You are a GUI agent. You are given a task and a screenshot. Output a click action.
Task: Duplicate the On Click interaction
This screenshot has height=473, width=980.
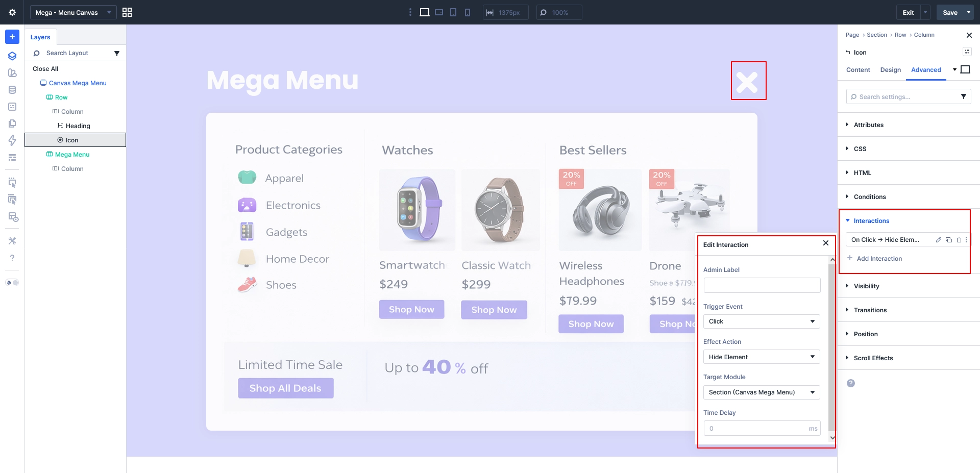[948, 240]
